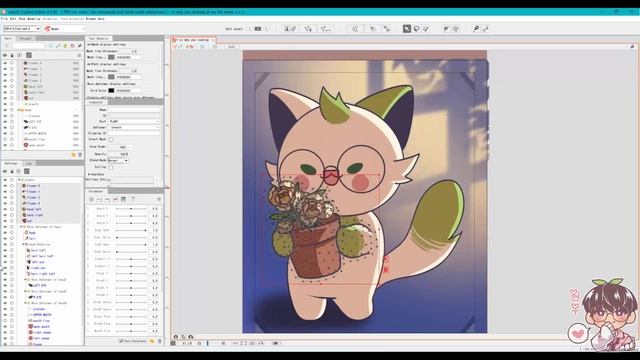The image size is (640, 360).
Task: Click the New Parameter button
Action: (133, 341)
